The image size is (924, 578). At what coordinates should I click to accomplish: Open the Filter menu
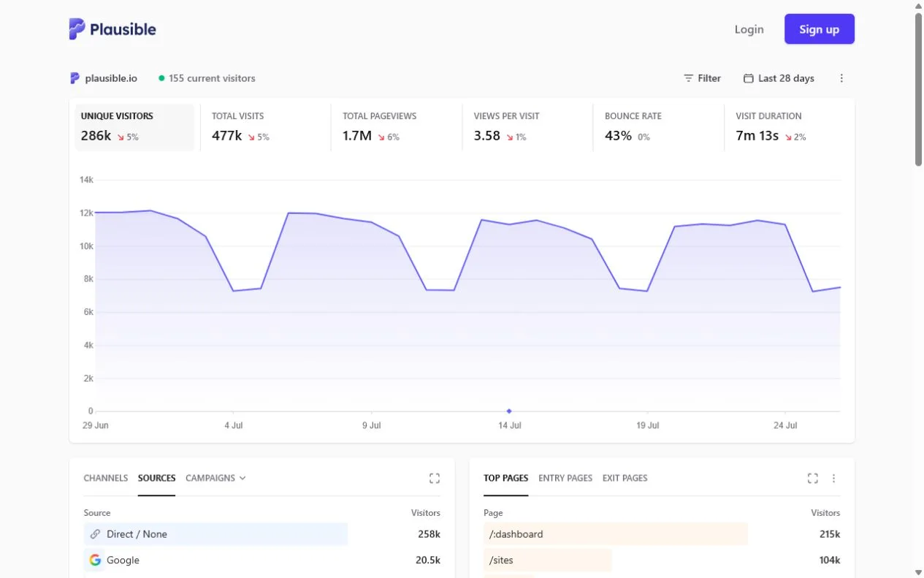[702, 78]
